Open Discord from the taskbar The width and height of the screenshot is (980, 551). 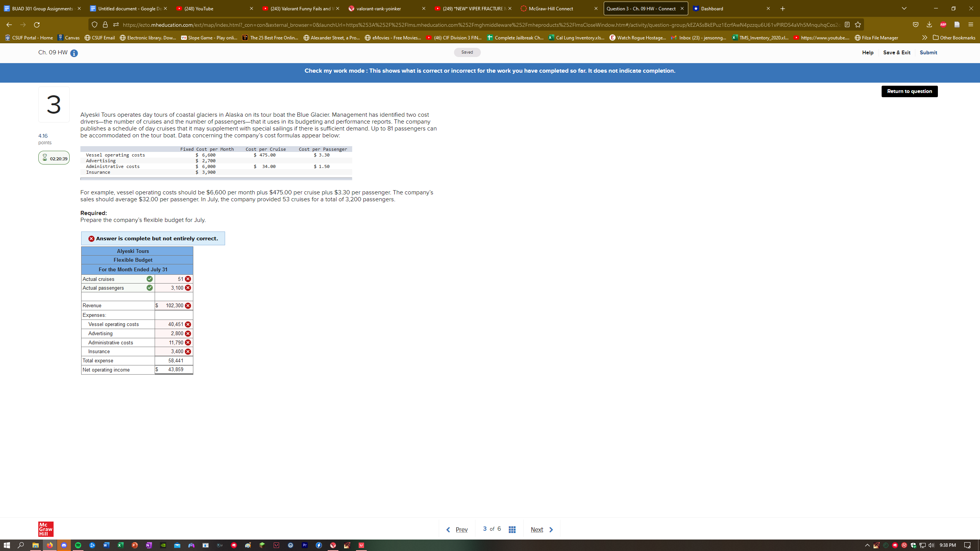[64, 545]
